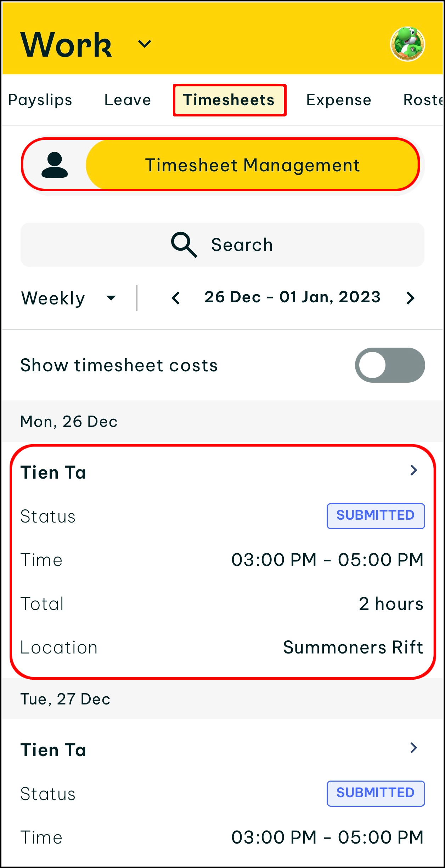Open the Roster tab
445x868 pixels.
[423, 100]
